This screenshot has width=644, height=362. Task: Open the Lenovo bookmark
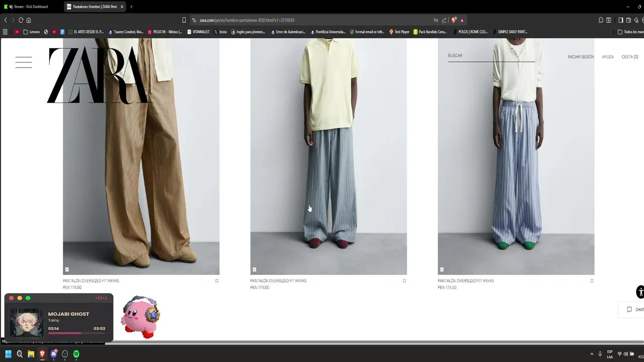pyautogui.click(x=31, y=32)
